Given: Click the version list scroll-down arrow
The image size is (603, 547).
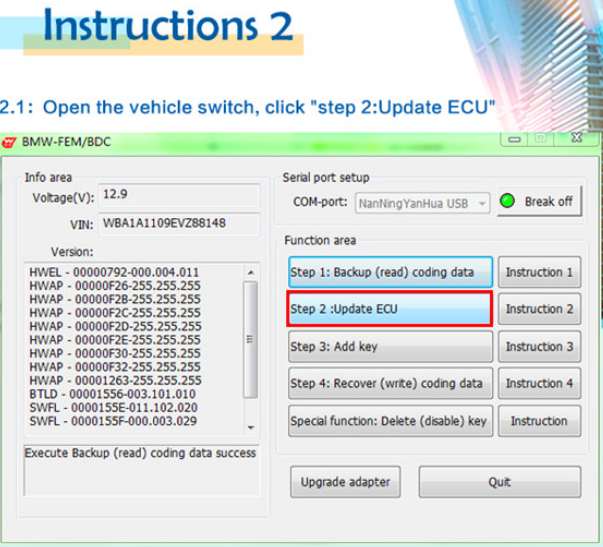Looking at the screenshot, I should point(251,427).
